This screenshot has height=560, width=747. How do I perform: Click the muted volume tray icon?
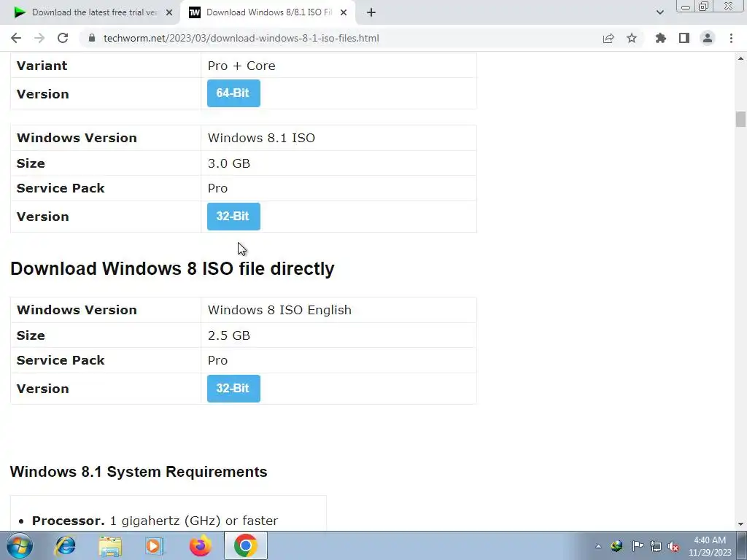pos(673,547)
